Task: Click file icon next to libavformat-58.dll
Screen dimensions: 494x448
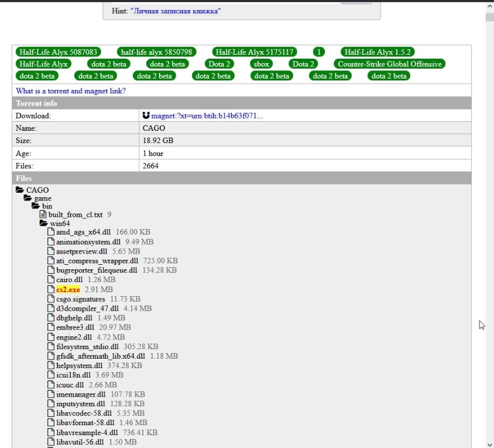Action: (51, 422)
